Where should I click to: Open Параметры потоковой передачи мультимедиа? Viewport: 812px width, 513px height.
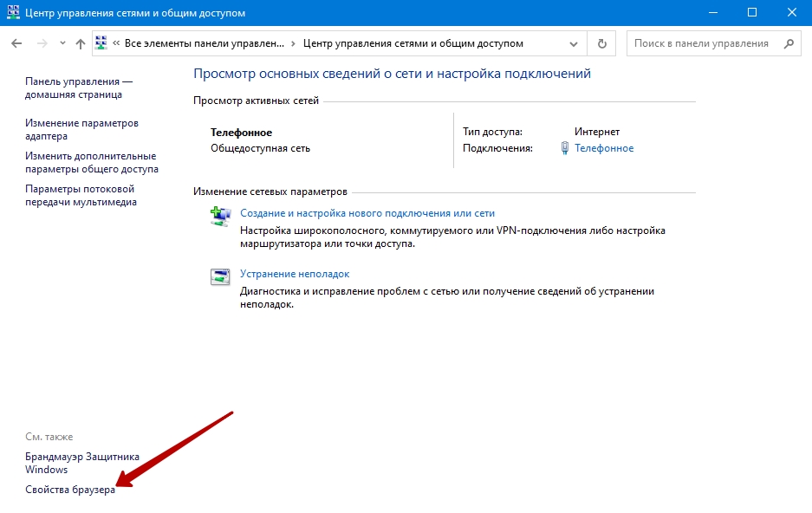[81, 196]
